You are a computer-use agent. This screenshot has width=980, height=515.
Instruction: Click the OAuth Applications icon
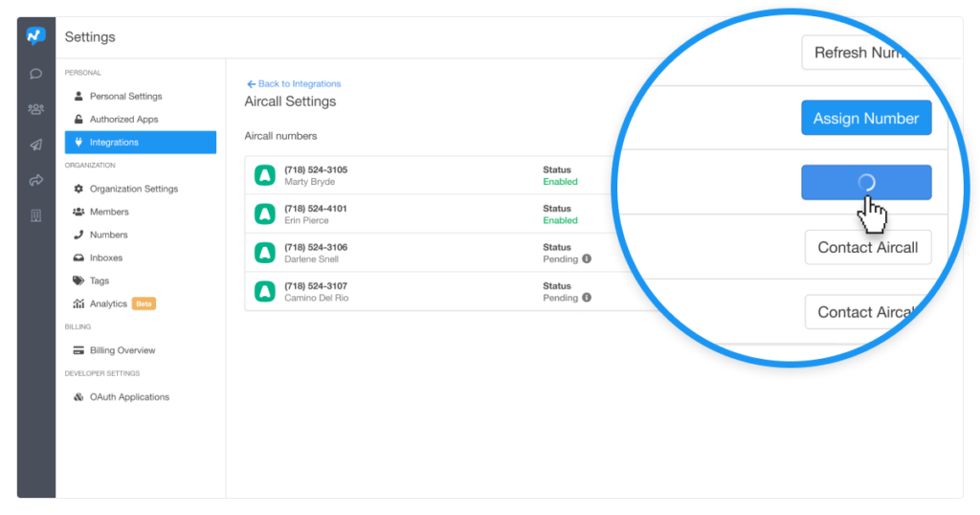click(x=78, y=397)
